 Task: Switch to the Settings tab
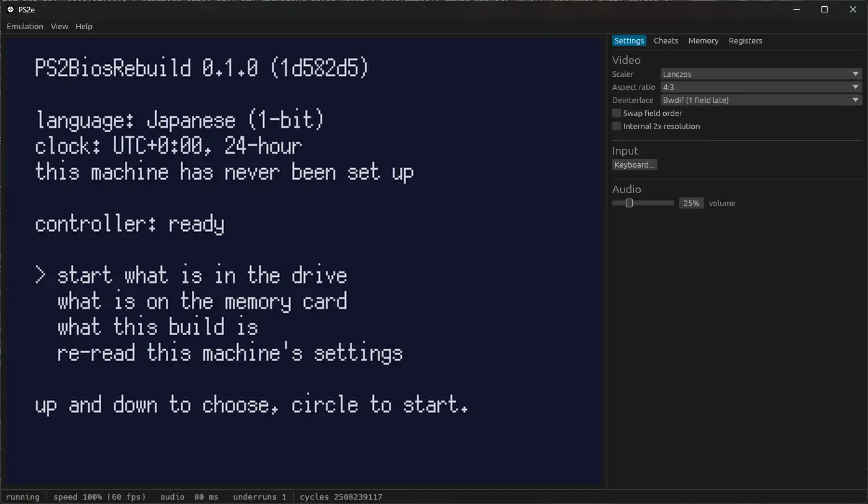[629, 40]
